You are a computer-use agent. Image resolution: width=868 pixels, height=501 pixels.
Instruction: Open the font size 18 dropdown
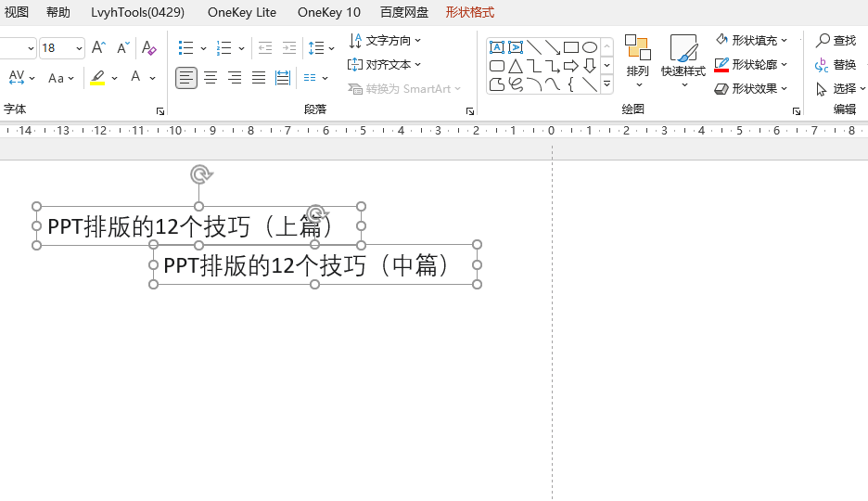[x=79, y=48]
